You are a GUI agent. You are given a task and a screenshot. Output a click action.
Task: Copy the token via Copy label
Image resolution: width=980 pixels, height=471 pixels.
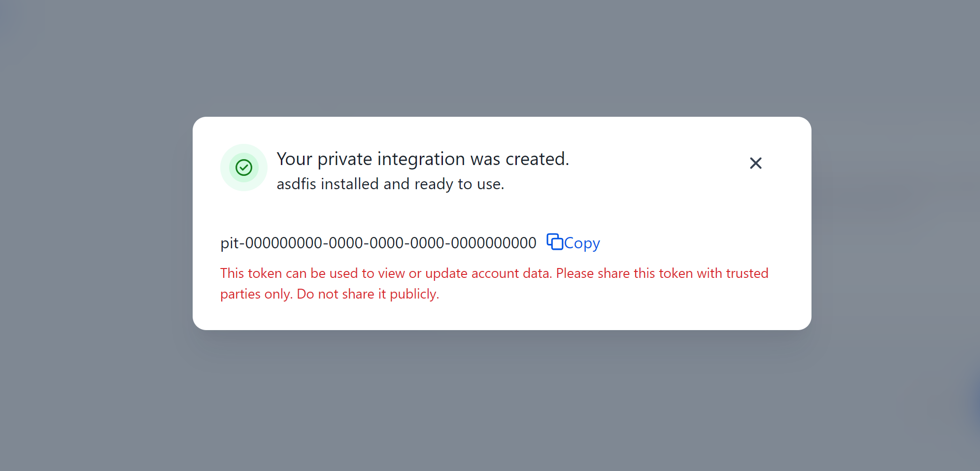coord(582,243)
